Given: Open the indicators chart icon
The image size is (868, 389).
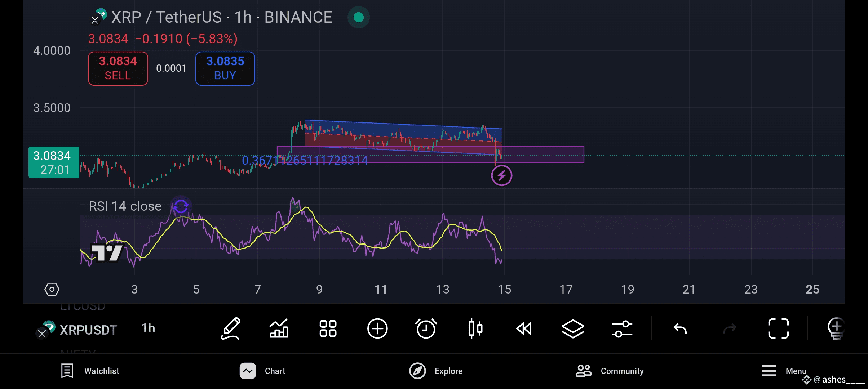Looking at the screenshot, I should (279, 328).
